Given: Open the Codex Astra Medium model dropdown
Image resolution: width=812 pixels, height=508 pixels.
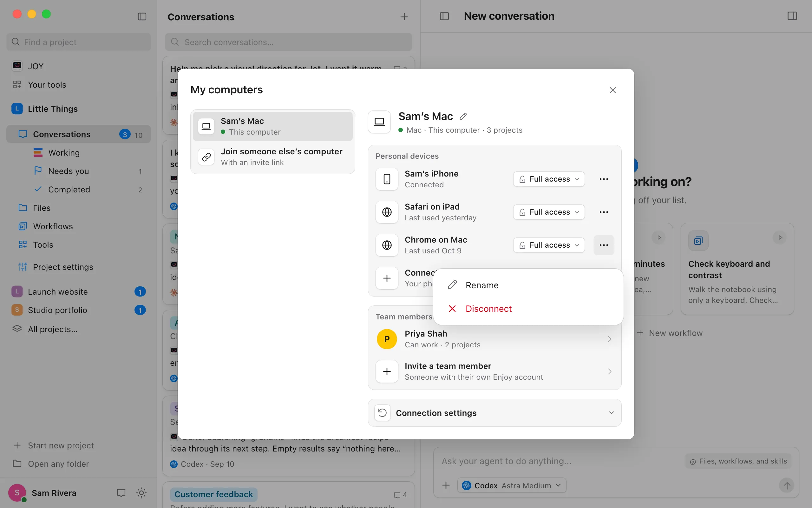Looking at the screenshot, I should (x=512, y=485).
